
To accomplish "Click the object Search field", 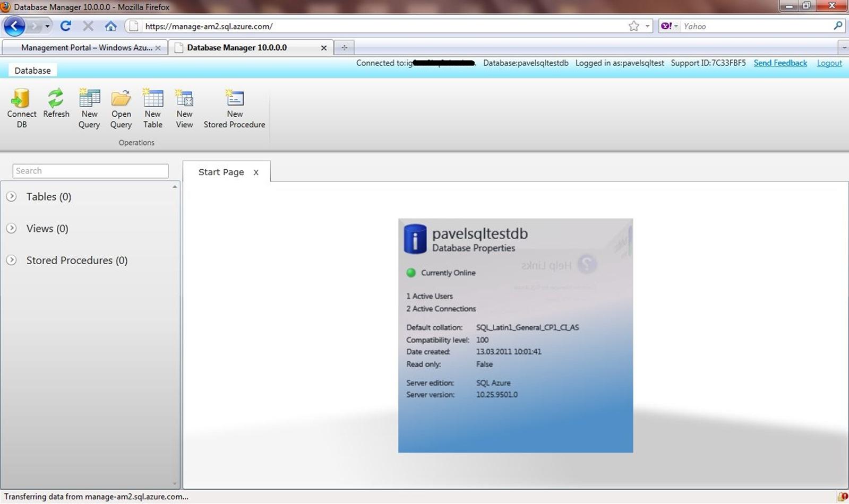I will tap(90, 171).
